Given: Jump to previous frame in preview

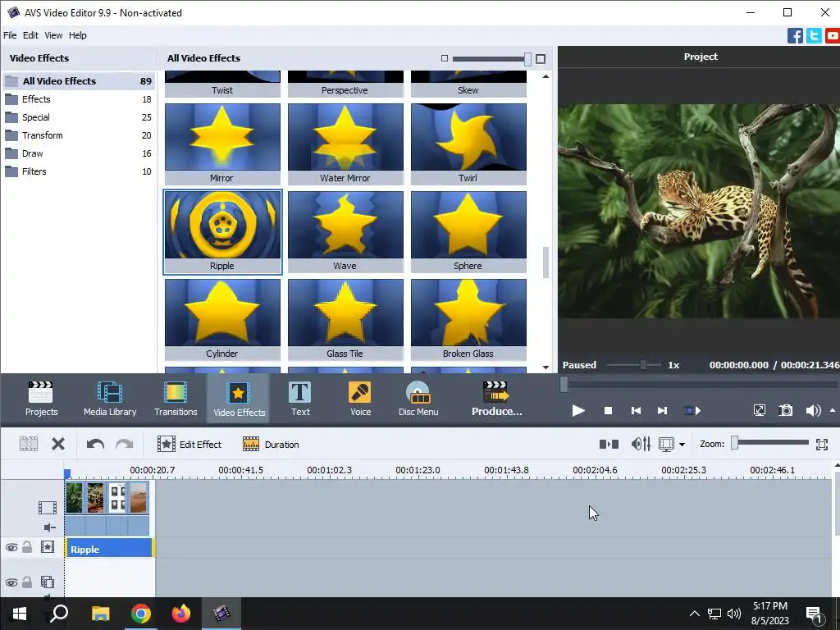Looking at the screenshot, I should point(636,411).
